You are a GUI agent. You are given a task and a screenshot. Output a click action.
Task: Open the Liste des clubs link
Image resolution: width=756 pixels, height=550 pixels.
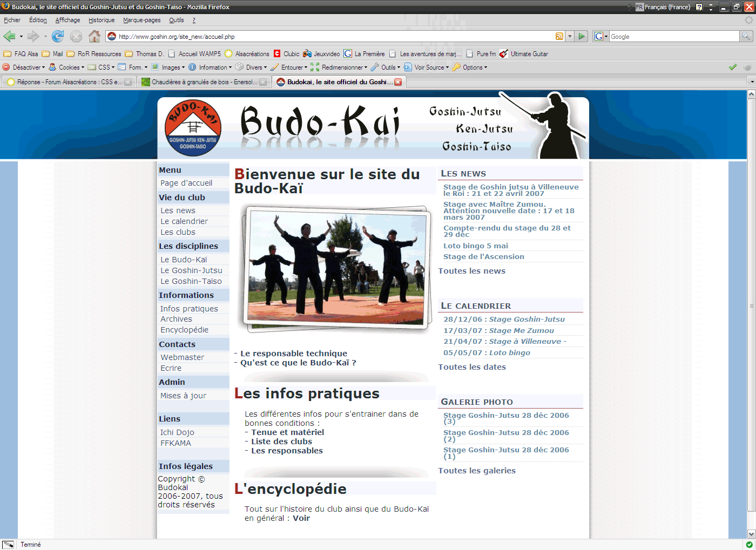(281, 442)
